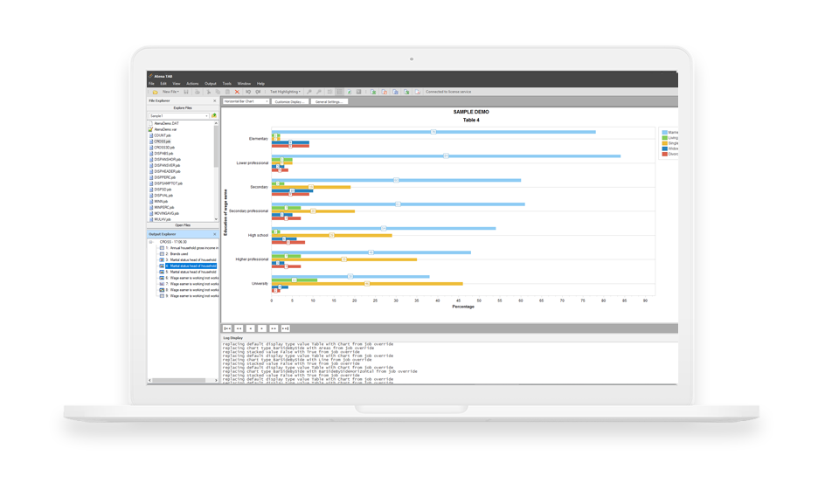Open the Text Highlighting dropdown
The image size is (825, 504).
click(x=285, y=92)
